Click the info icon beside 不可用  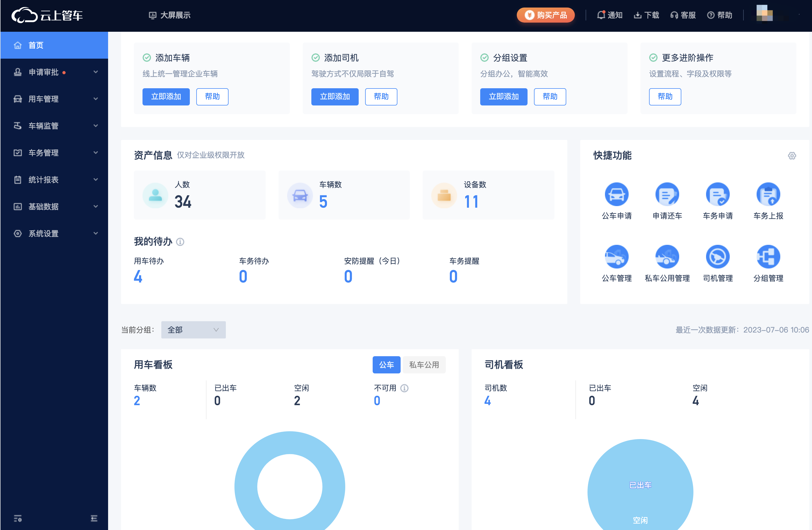pos(404,388)
